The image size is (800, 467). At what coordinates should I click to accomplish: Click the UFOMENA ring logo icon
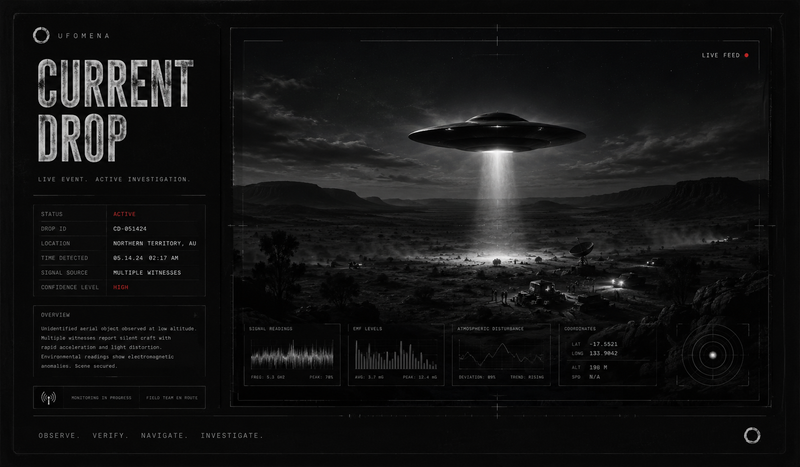[41, 35]
